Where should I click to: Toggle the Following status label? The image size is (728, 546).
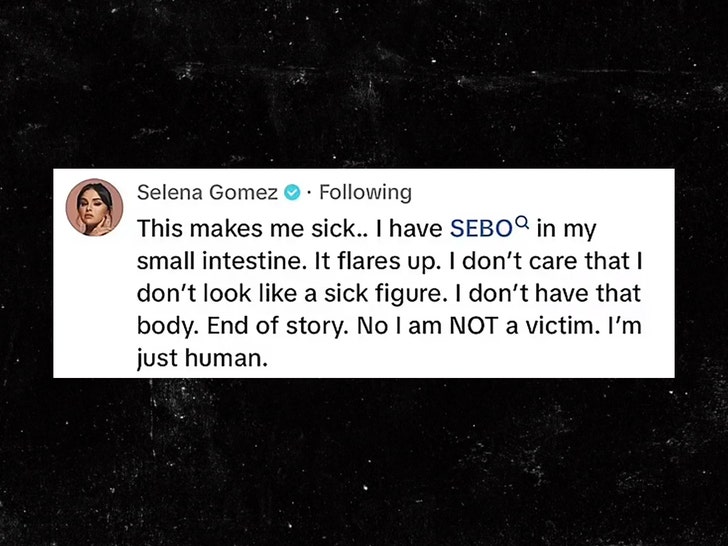(x=365, y=192)
